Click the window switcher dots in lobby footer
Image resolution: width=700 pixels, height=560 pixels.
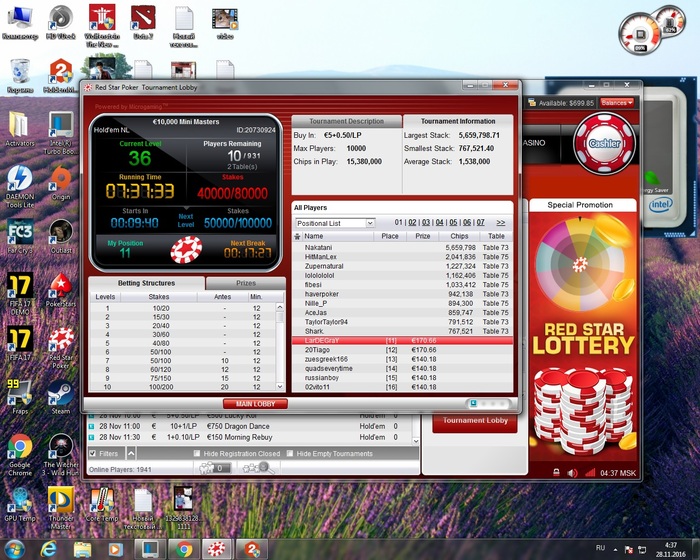[489, 404]
